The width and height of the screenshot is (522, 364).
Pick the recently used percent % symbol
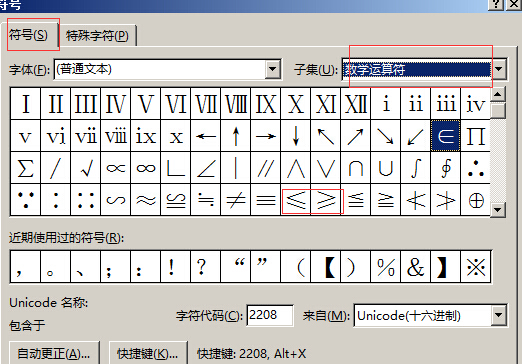(x=386, y=267)
